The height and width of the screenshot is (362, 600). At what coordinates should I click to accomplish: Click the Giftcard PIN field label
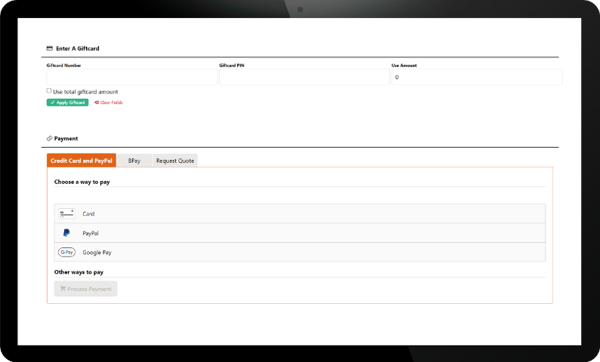click(232, 65)
